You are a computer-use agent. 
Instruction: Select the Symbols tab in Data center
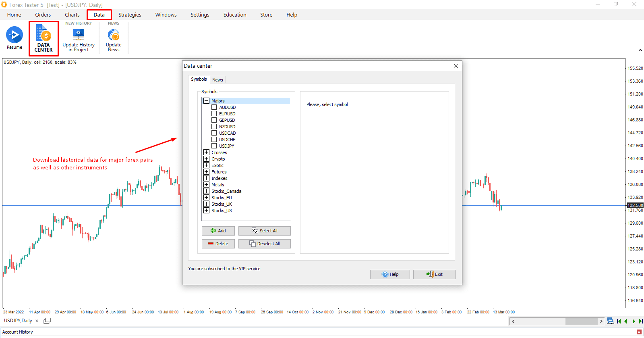199,79
